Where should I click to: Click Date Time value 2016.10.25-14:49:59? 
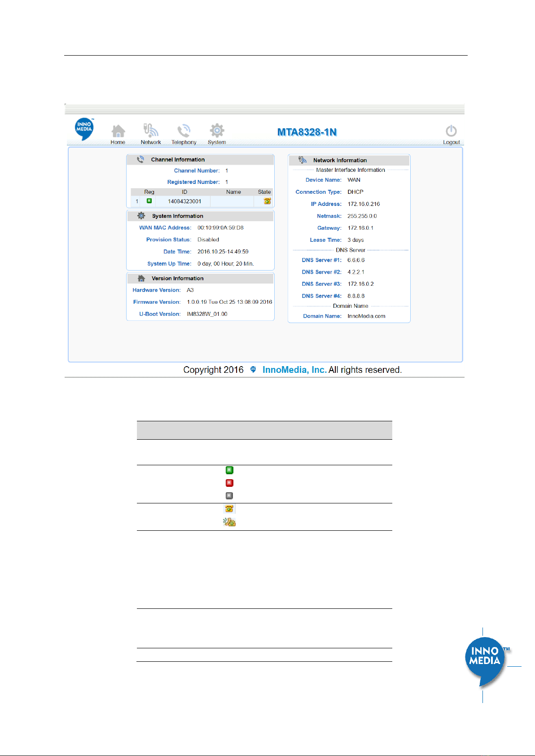tap(223, 252)
